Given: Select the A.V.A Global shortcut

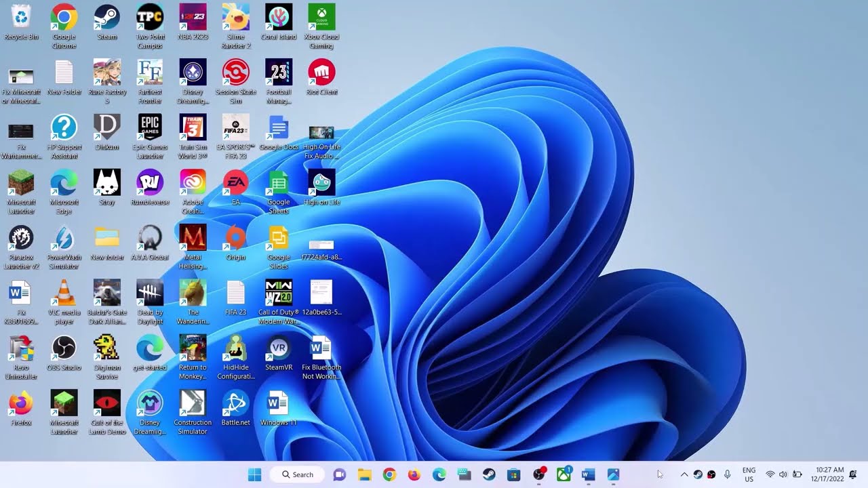Looking at the screenshot, I should pos(150,243).
